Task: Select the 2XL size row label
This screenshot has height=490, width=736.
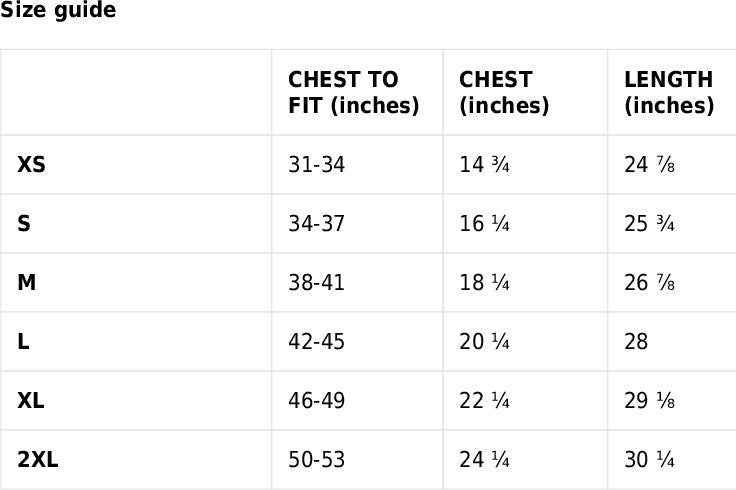Action: [x=38, y=460]
